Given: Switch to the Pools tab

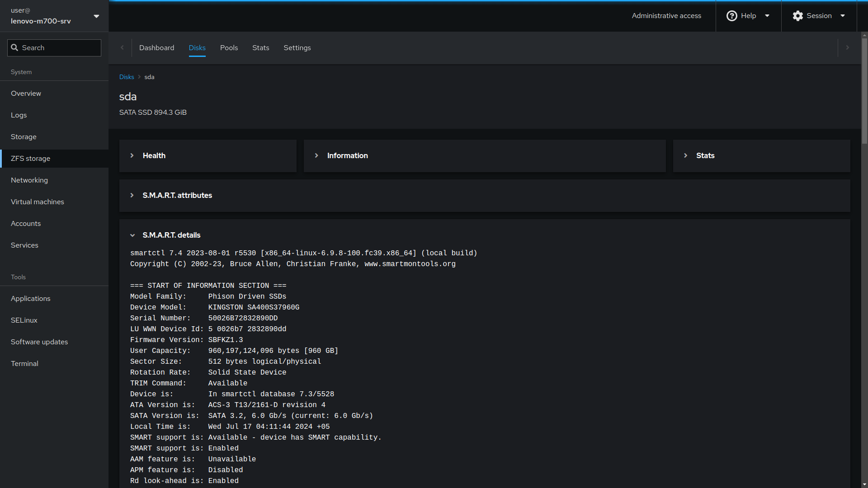Looking at the screenshot, I should tap(229, 48).
